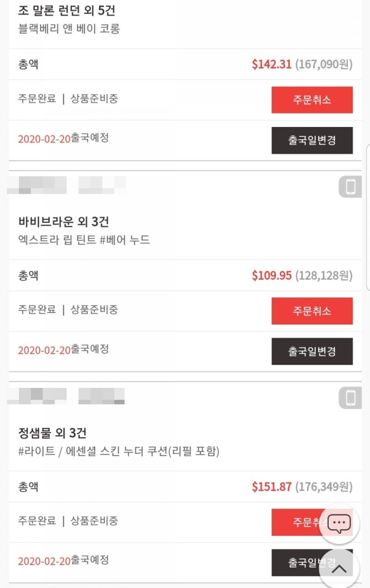Select 에센셜 스킨 누더 쿠션 item text
Screen dimensions: 370x588
119,451
